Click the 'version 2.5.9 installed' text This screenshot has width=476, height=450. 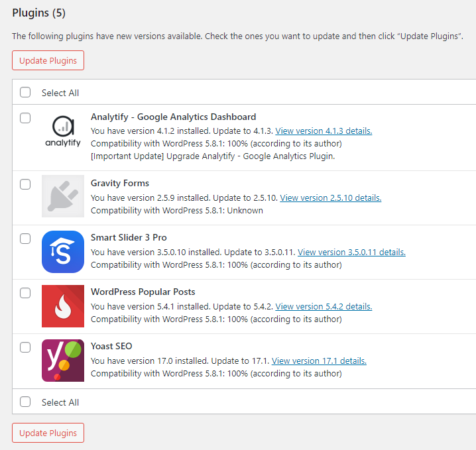tap(168, 198)
